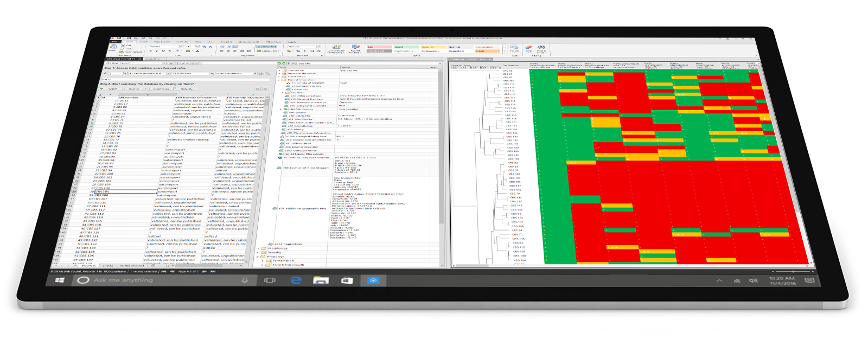Click the Paste icon in the ribbon
This screenshot has width=868, height=339.
tap(112, 48)
